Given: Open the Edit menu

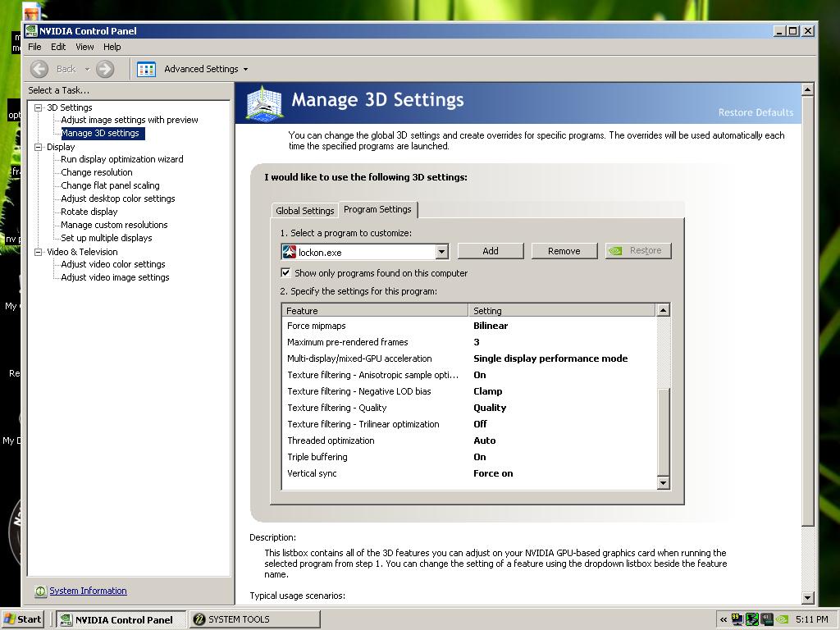Looking at the screenshot, I should click(58, 47).
